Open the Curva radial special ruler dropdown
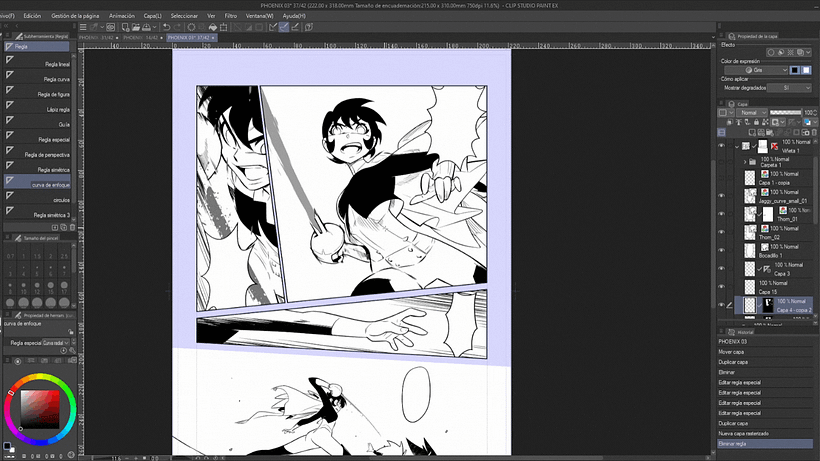 56,343
